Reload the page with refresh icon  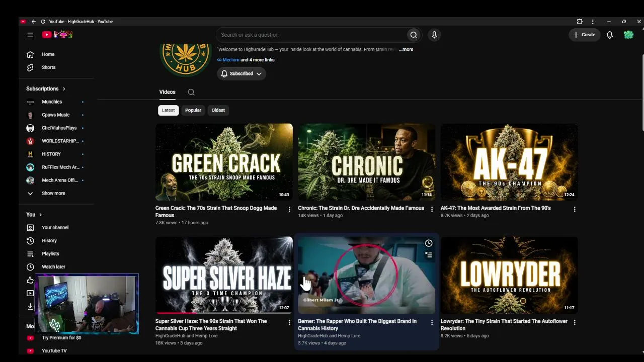[x=43, y=22]
